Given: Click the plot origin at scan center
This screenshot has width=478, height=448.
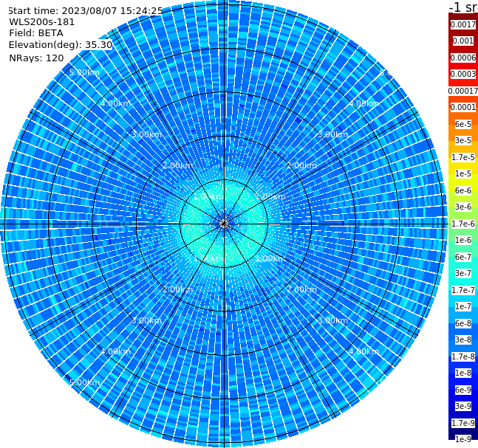Looking at the screenshot, I should coord(224,224).
